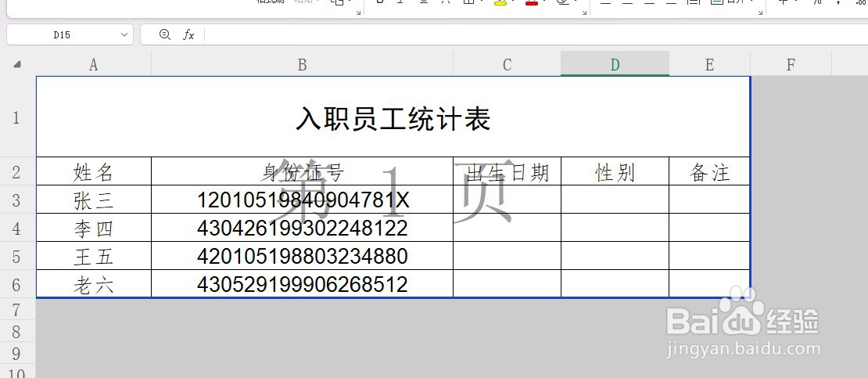Screen dimensions: 868x378
Task: Select row 2 header
Action: [16, 172]
